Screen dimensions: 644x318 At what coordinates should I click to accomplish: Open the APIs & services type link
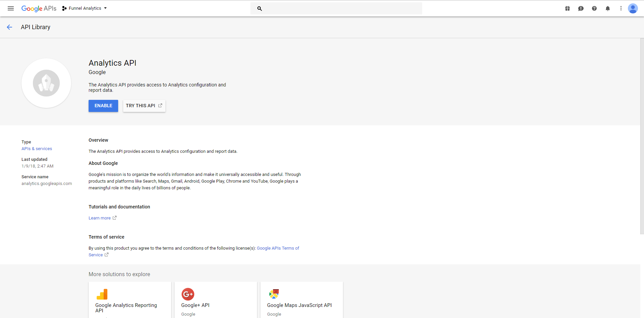click(37, 149)
